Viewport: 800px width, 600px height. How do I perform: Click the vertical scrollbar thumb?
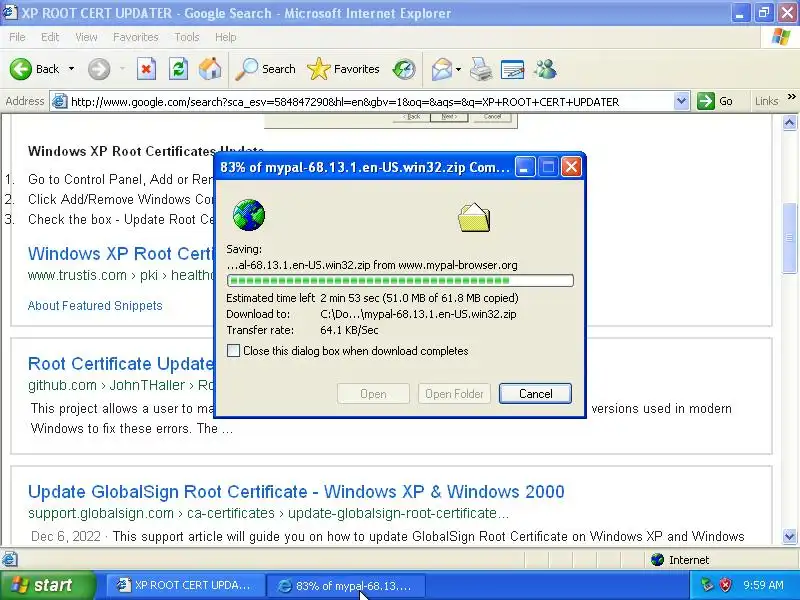[789, 238]
